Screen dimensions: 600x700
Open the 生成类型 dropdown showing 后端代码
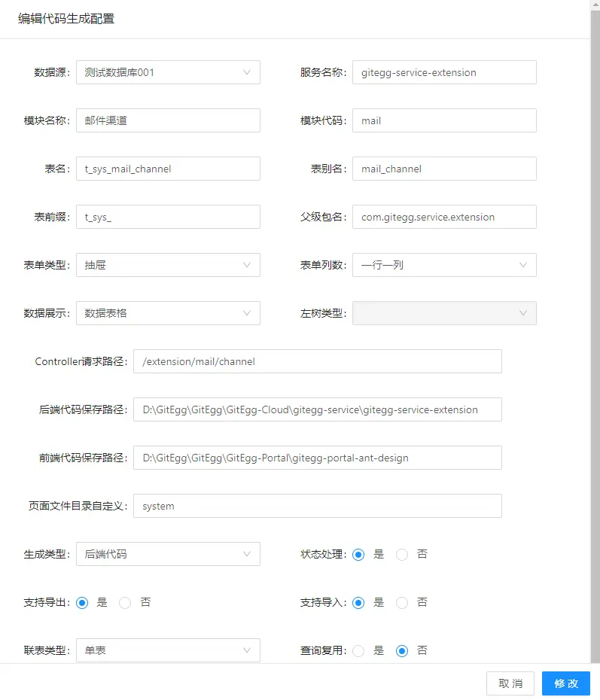coord(168,554)
